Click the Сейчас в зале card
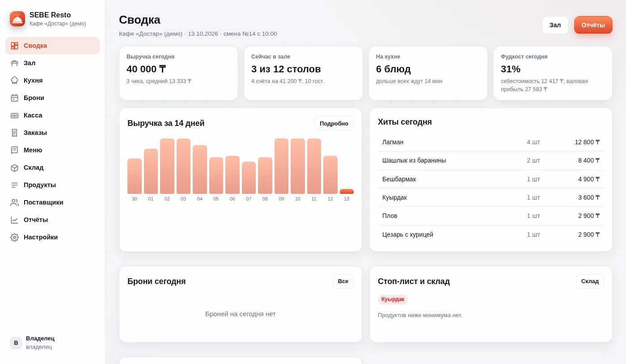The width and height of the screenshot is (626, 364). (303, 73)
